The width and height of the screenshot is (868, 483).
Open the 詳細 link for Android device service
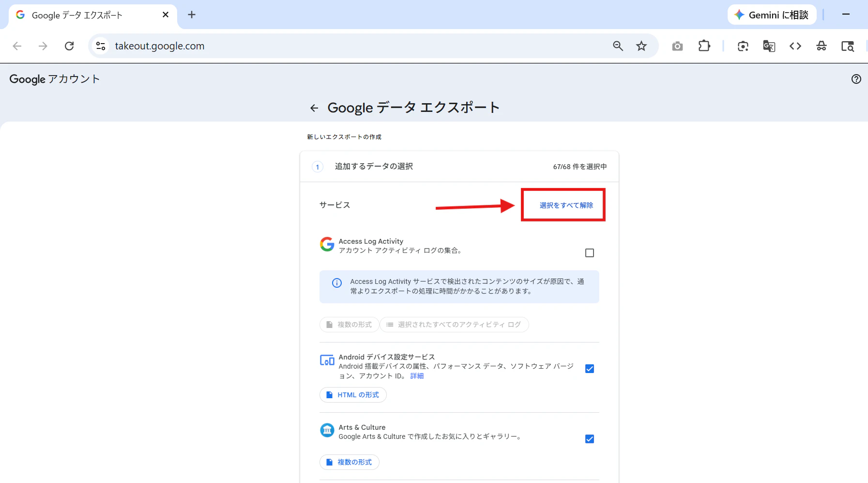coord(417,376)
